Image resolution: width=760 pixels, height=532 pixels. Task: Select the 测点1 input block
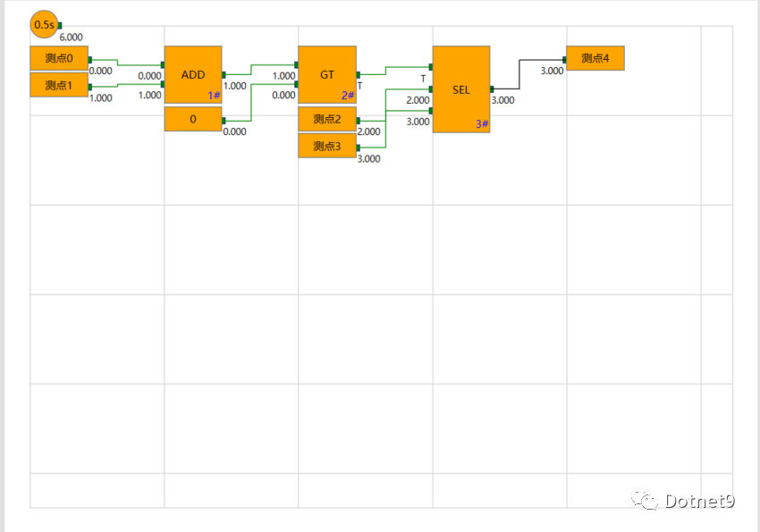[59, 85]
